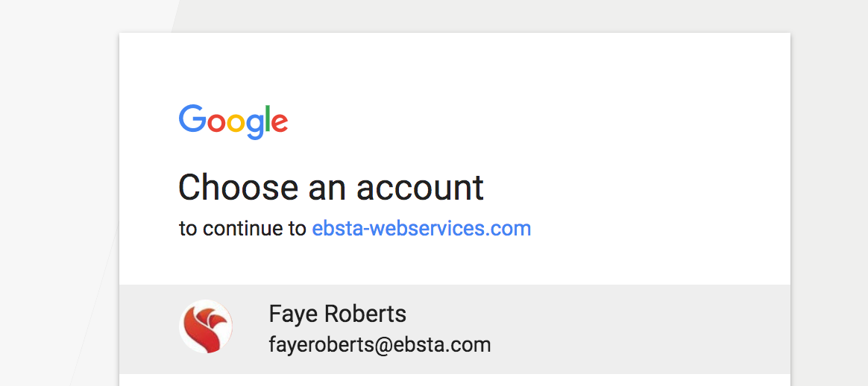The width and height of the screenshot is (868, 386).
Task: Click the Google logo
Action: pyautogui.click(x=233, y=121)
